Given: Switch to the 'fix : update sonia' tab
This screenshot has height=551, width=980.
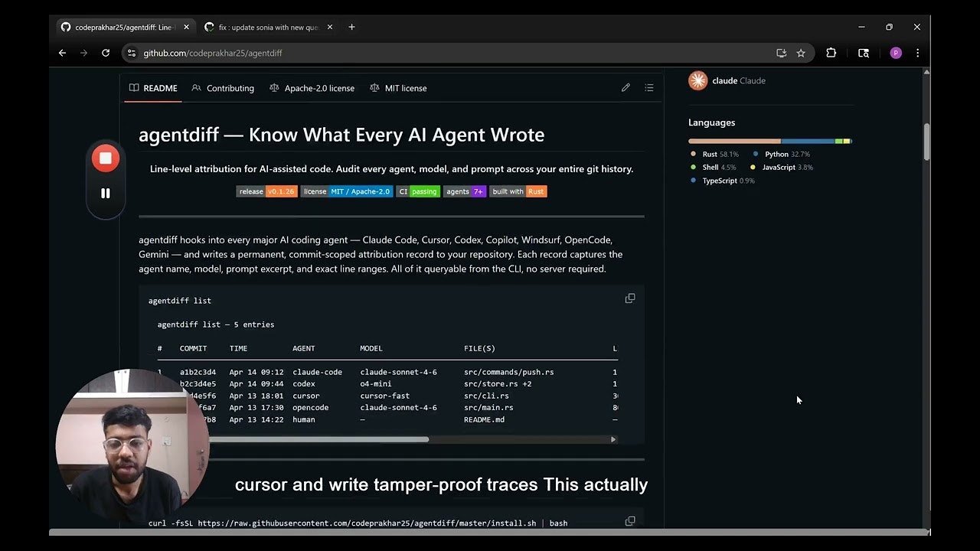Looking at the screenshot, I should 269,27.
